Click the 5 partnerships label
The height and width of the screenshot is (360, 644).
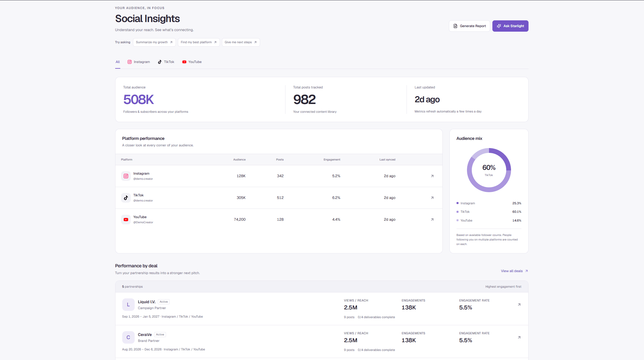coord(132,287)
